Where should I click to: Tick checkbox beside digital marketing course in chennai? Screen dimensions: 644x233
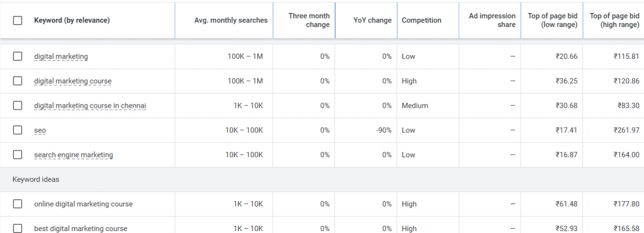pyautogui.click(x=17, y=105)
